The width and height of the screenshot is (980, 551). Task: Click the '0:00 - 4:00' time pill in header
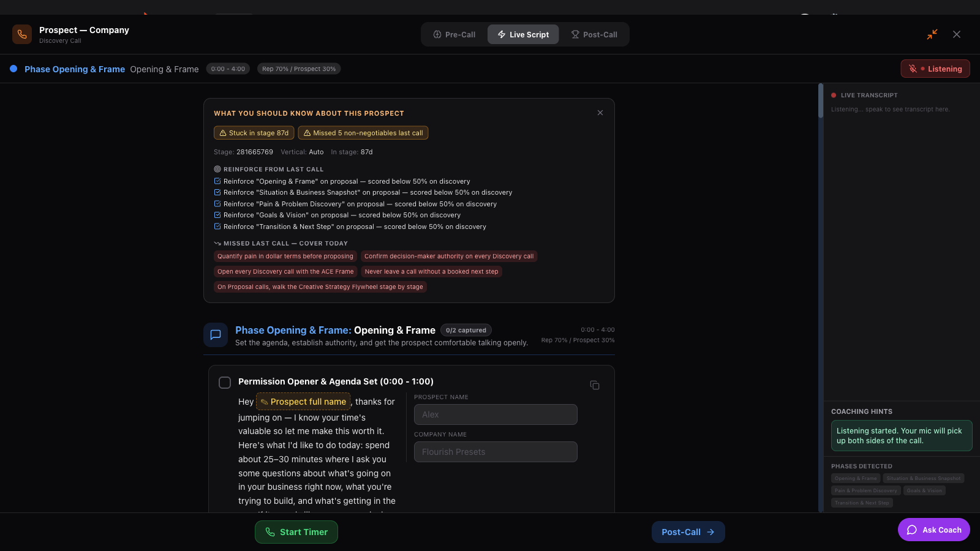point(228,69)
